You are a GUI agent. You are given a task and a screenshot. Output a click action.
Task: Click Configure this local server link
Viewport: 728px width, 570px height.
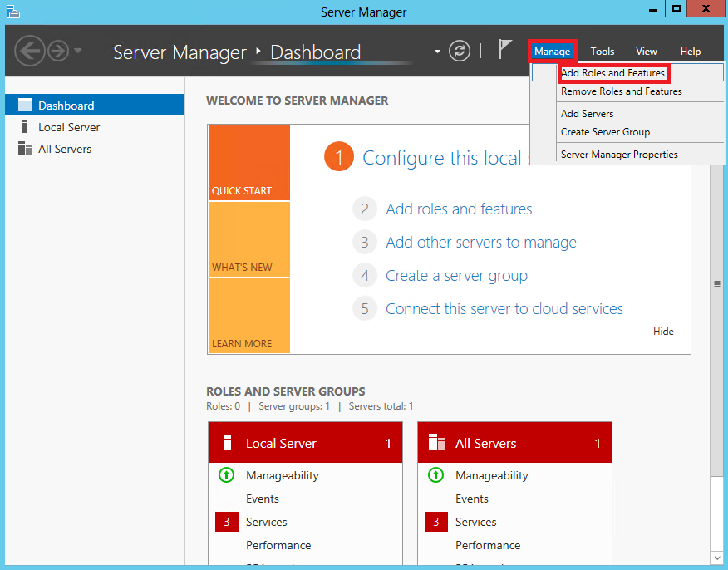445,158
